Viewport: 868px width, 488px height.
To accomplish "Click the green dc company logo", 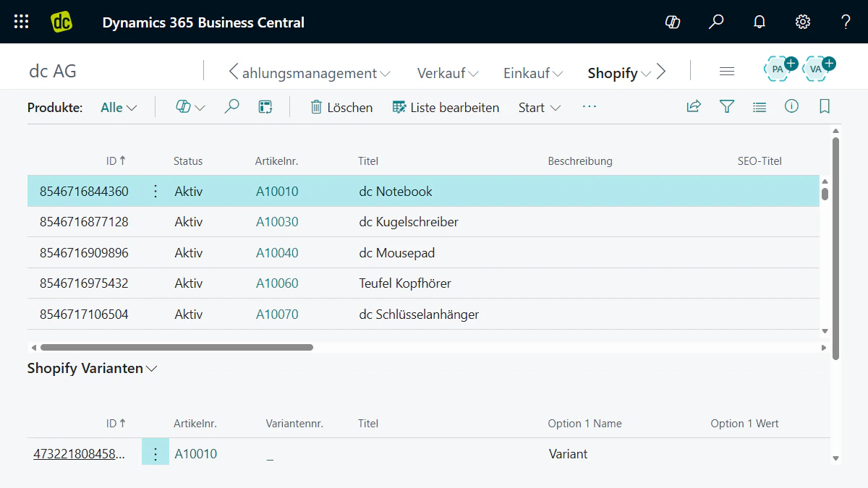I will pos(61,22).
